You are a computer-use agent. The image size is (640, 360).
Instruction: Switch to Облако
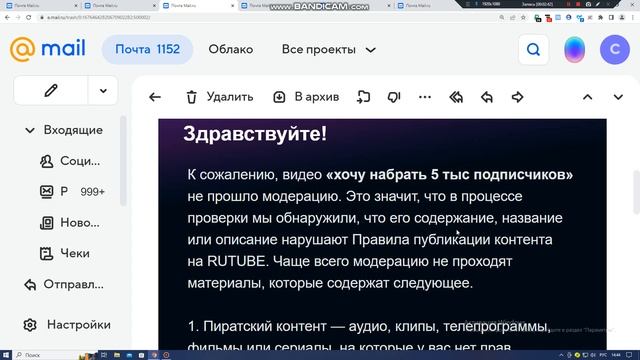click(x=231, y=49)
